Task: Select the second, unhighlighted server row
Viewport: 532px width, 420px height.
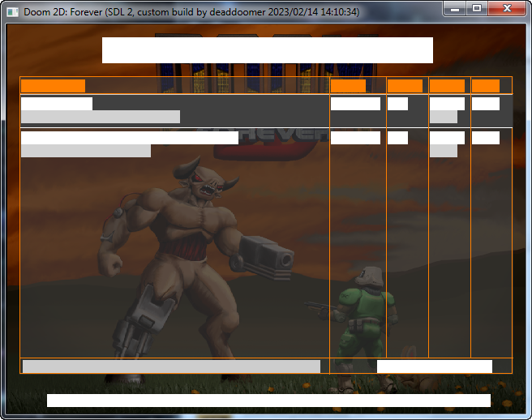Action: click(266, 144)
